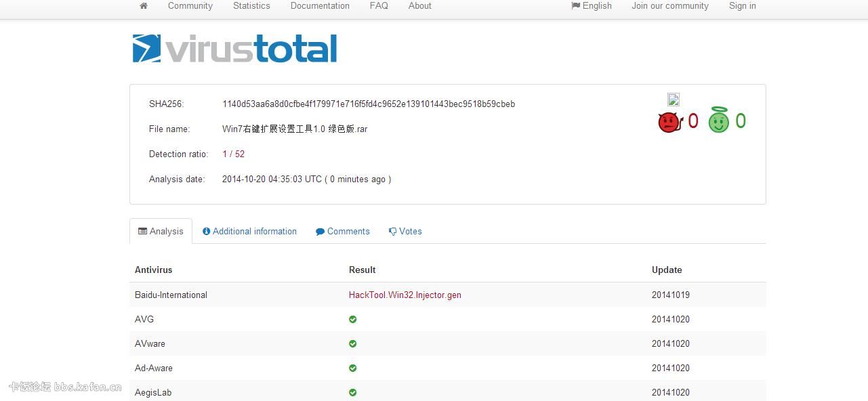
Task: Click the green check icon for AVware
Action: (352, 343)
